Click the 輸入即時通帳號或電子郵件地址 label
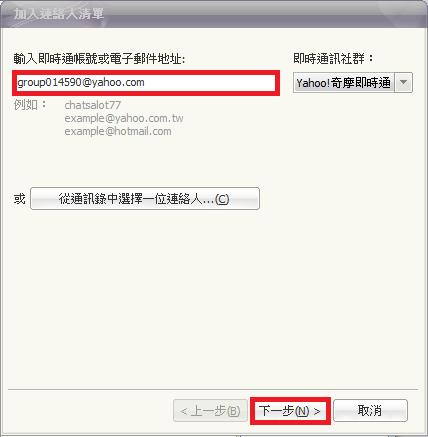This screenshot has width=428, height=437. pyautogui.click(x=99, y=59)
